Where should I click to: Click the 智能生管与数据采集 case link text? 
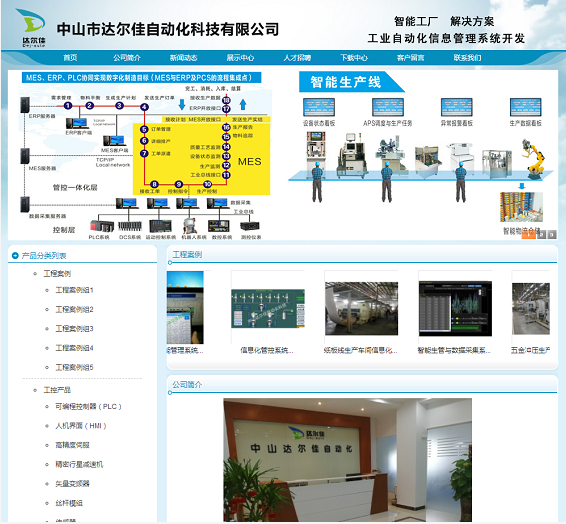point(454,350)
